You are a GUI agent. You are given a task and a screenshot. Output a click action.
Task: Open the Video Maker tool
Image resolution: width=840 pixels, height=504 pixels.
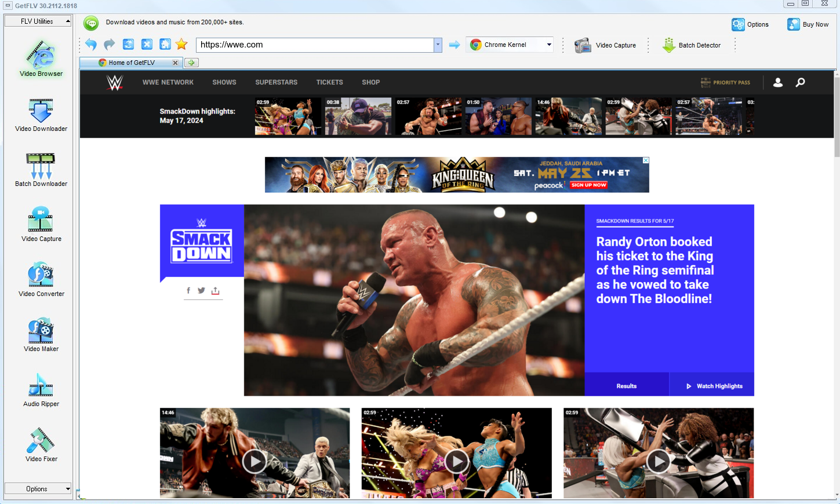tap(41, 335)
